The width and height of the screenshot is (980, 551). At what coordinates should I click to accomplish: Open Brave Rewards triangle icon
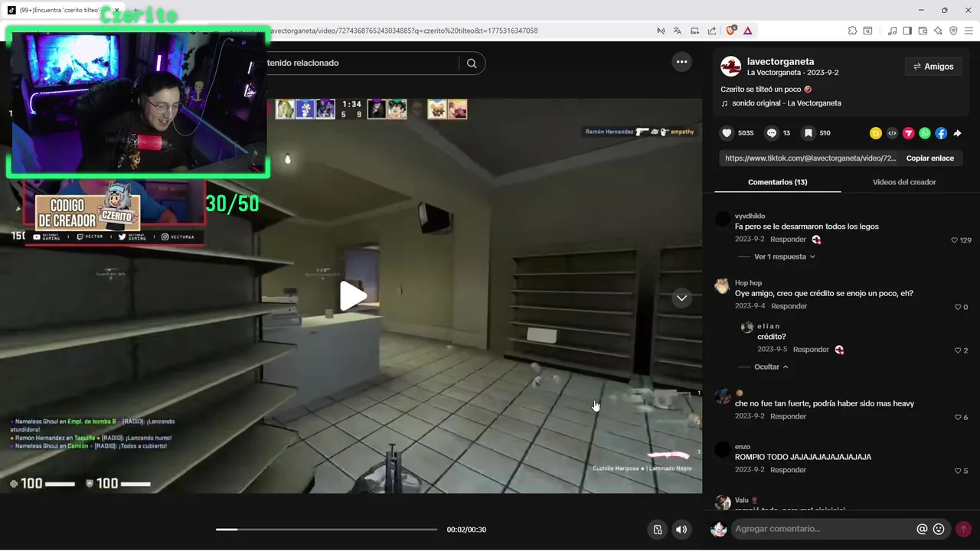(747, 31)
